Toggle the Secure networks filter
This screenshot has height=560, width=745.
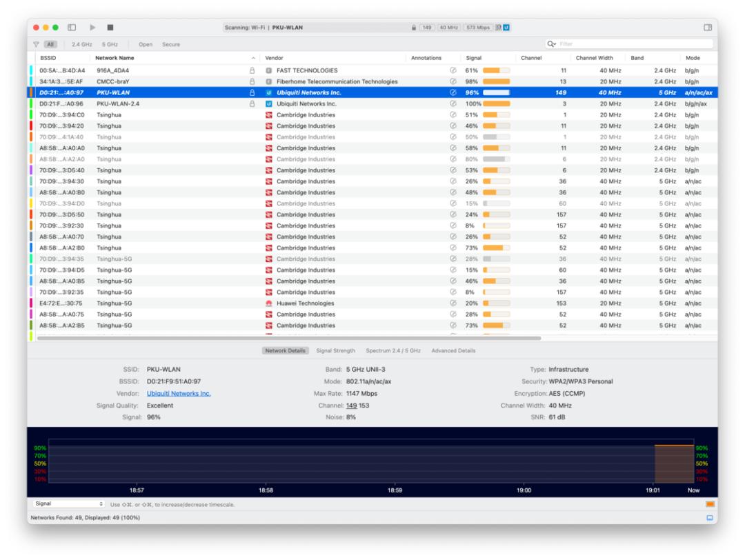pos(171,44)
